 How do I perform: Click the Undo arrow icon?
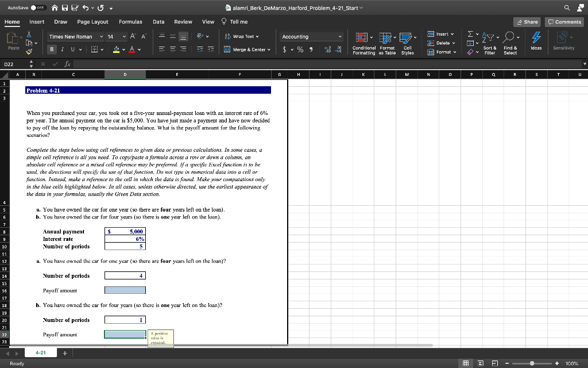pos(85,8)
